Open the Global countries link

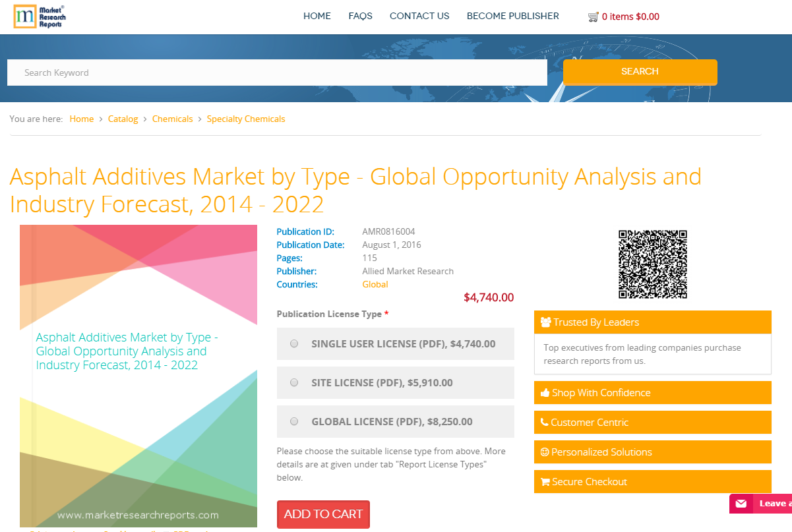(x=375, y=284)
